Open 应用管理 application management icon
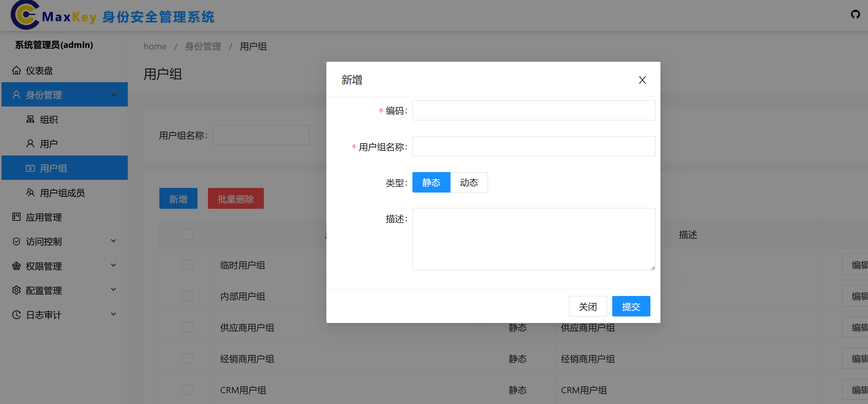 [x=16, y=217]
